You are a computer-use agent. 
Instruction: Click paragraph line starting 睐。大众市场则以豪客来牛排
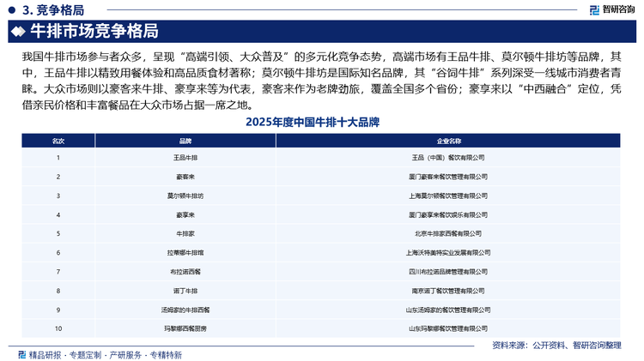tap(322, 88)
